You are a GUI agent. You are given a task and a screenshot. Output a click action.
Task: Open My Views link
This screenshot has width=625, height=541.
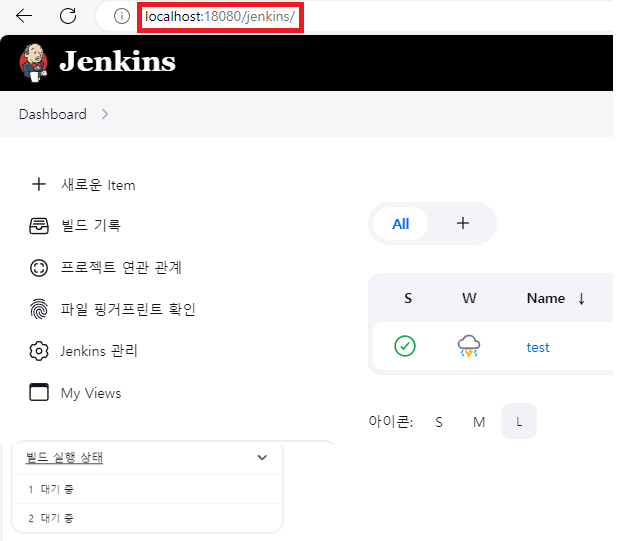point(91,393)
